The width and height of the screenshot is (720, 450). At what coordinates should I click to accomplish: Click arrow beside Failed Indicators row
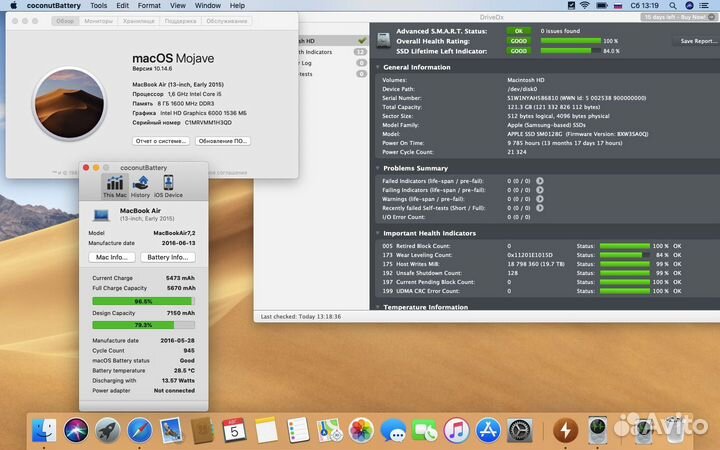click(540, 181)
